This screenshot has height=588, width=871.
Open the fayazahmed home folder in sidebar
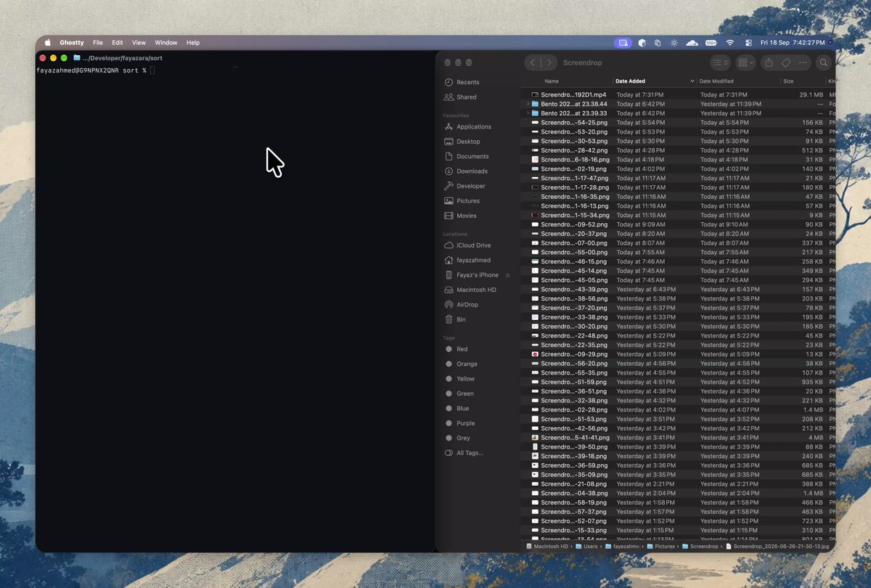pos(467,260)
